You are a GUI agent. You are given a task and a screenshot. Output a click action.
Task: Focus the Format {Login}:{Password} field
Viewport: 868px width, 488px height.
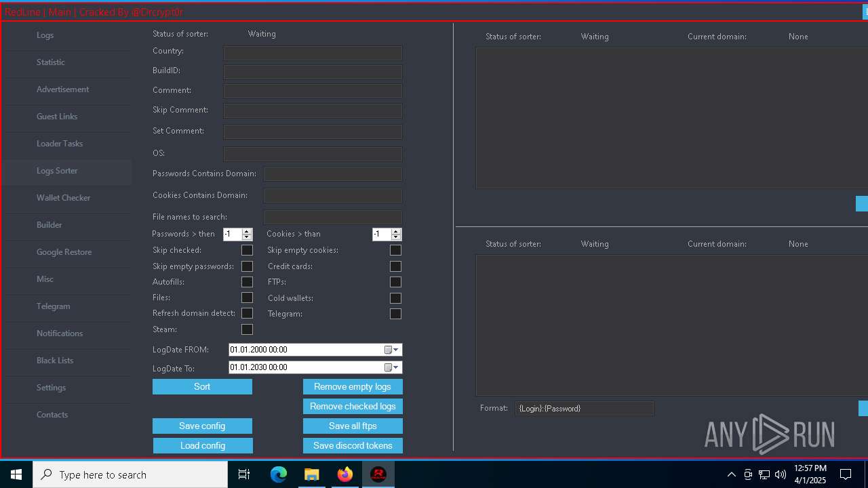coord(584,408)
